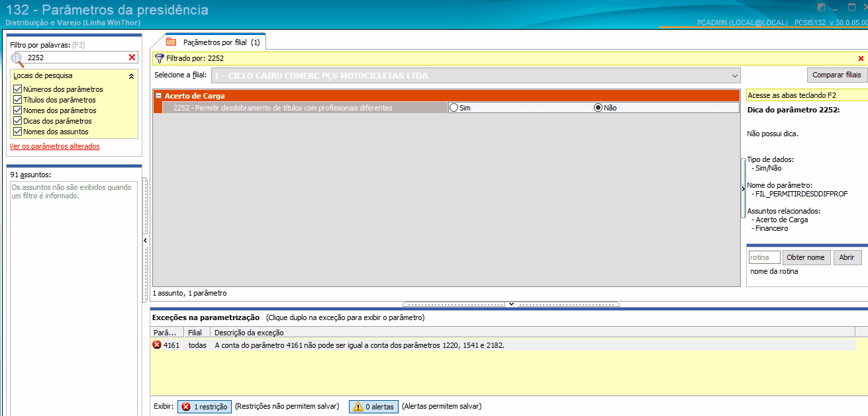Click the funnel filter icon
This screenshot has height=416, width=868.
159,58
